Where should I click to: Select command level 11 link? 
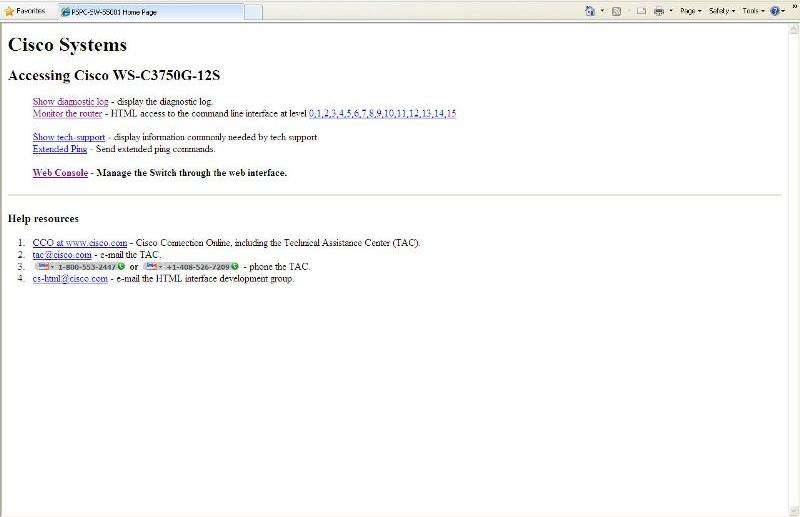401,113
